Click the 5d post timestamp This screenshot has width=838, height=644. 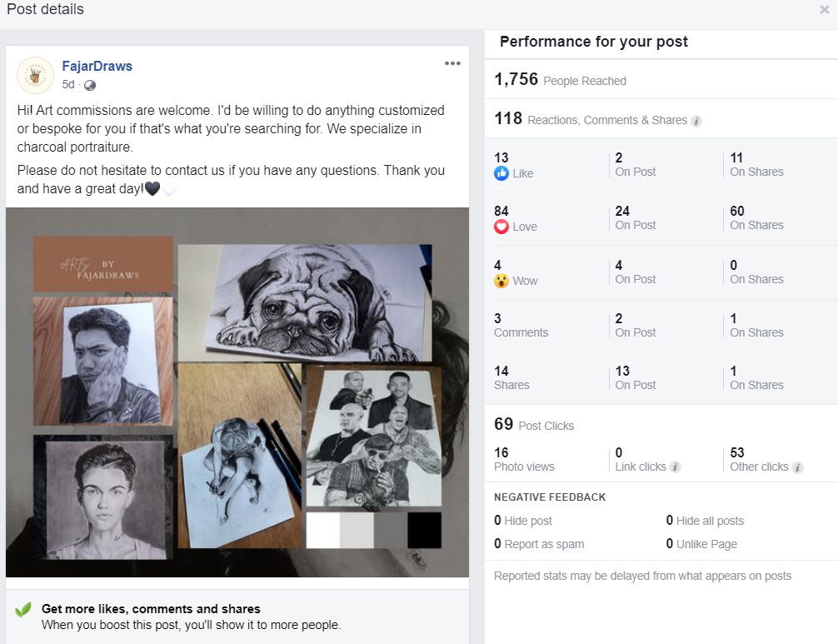click(67, 84)
